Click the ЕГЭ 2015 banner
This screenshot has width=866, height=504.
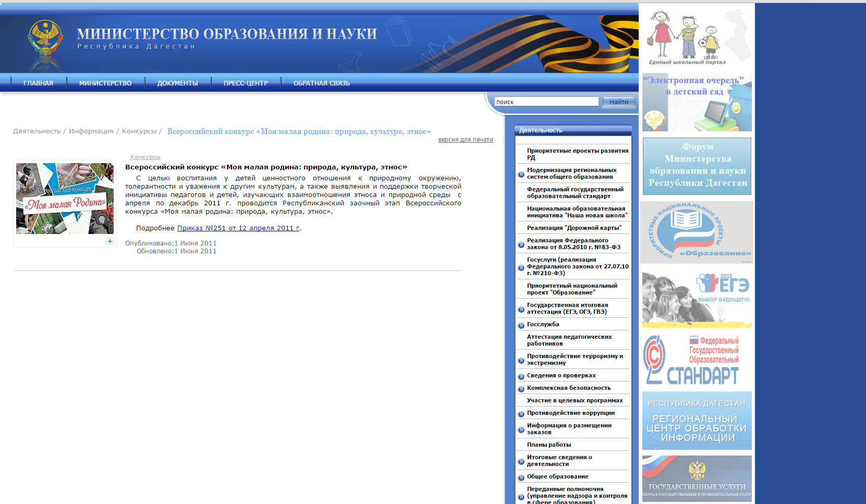[x=697, y=299]
